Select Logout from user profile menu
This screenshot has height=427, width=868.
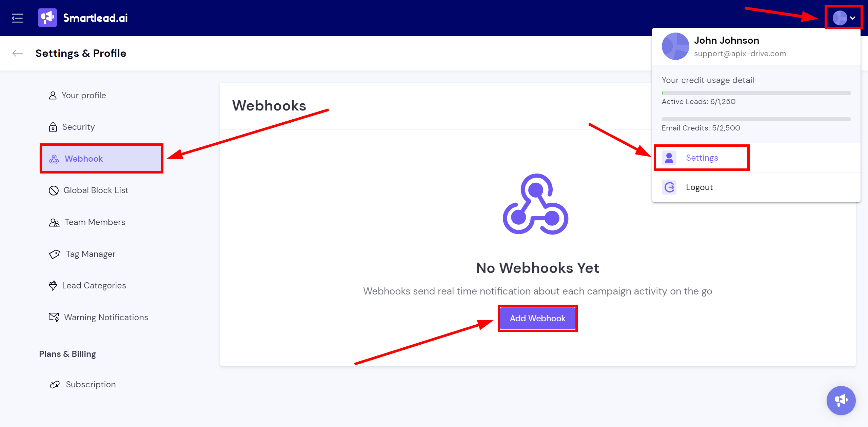point(700,187)
